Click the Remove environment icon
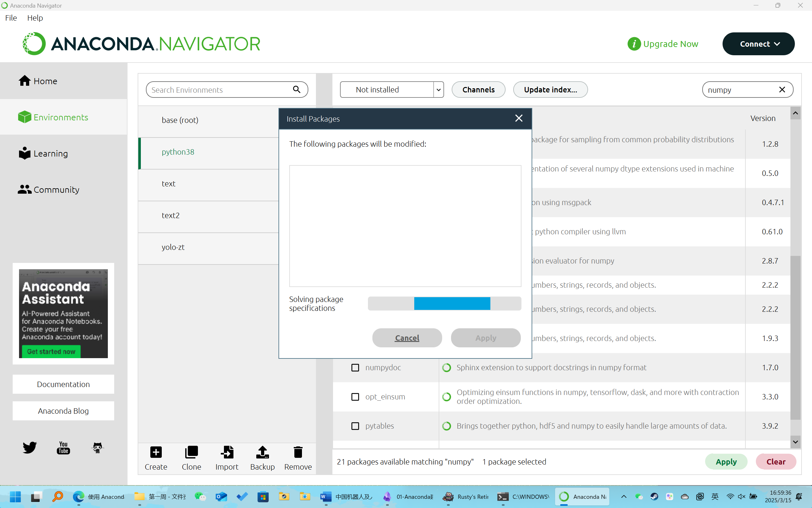 (x=298, y=452)
